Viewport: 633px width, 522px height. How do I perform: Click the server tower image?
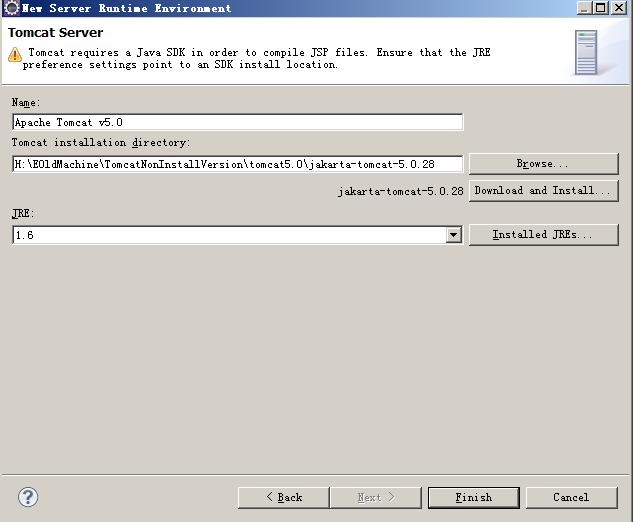587,52
